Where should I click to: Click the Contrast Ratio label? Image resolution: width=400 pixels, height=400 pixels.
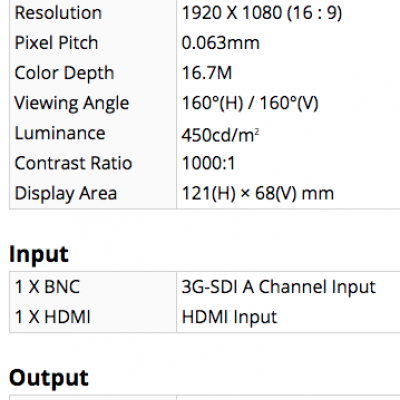click(73, 163)
